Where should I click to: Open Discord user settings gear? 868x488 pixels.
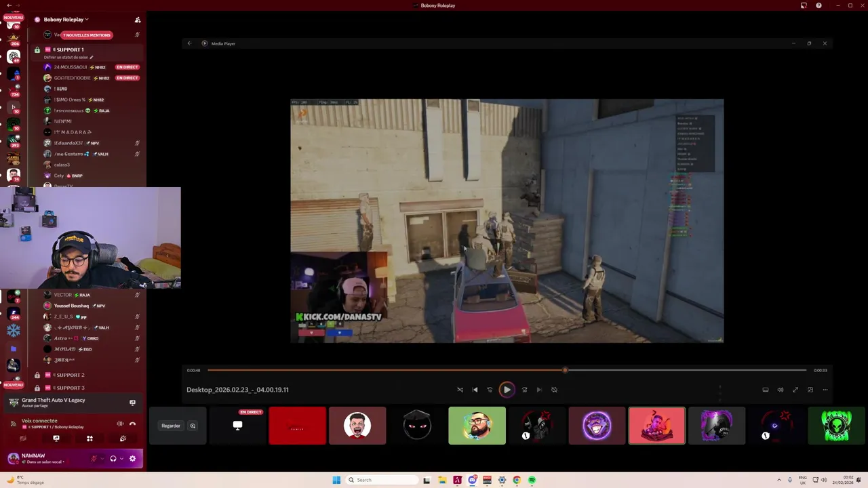[132, 459]
